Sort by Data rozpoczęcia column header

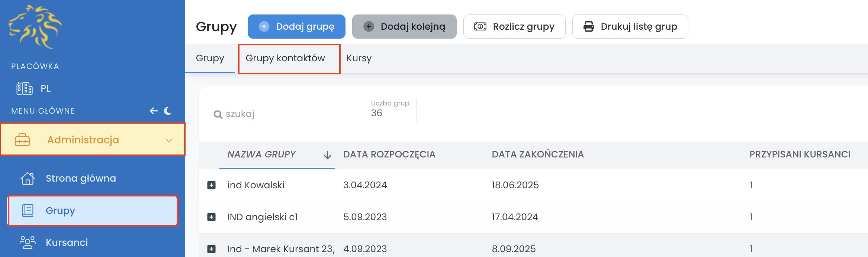(x=389, y=154)
